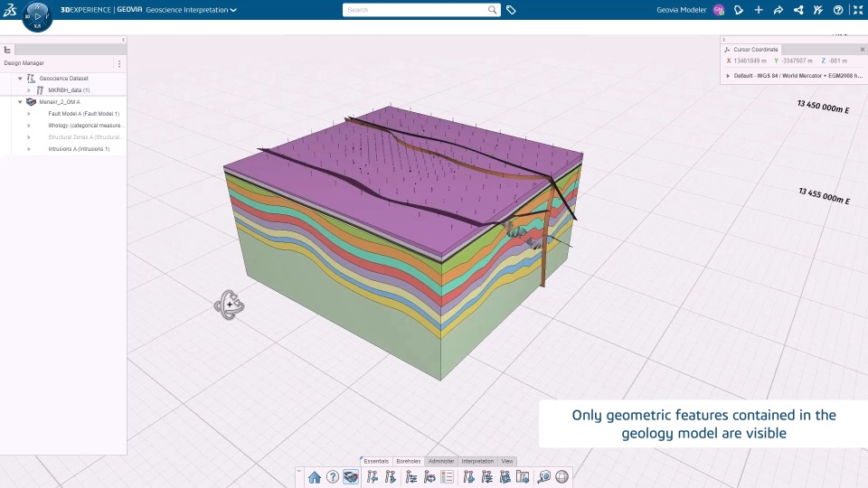The width and height of the screenshot is (868, 488).
Task: Collapse the left Design Manager panel
Action: click(123, 40)
